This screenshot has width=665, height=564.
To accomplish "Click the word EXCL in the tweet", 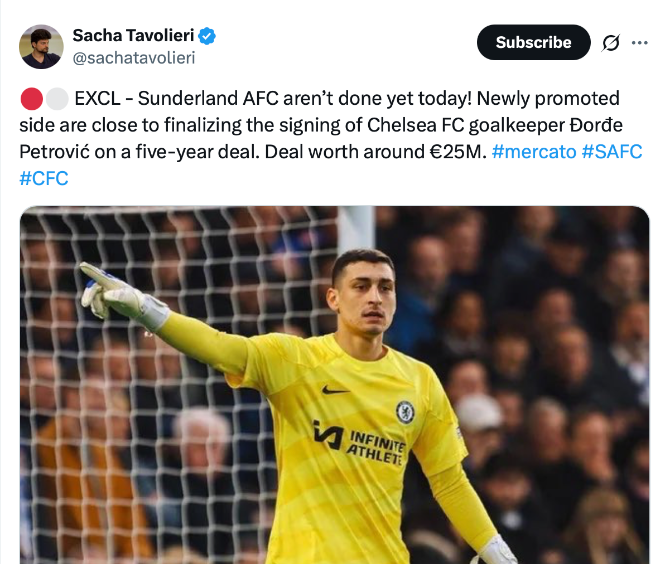I will point(98,99).
